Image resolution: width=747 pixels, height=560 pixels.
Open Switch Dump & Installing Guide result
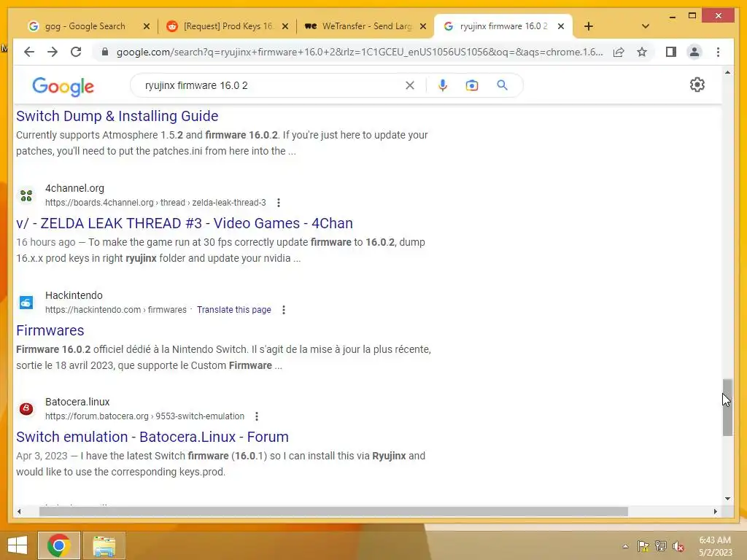coord(117,116)
